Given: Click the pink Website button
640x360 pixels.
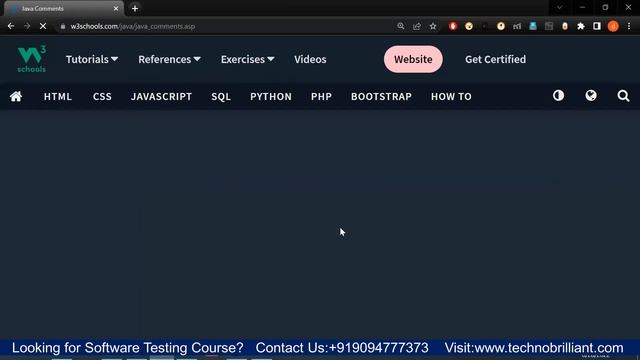Looking at the screenshot, I should click(413, 59).
